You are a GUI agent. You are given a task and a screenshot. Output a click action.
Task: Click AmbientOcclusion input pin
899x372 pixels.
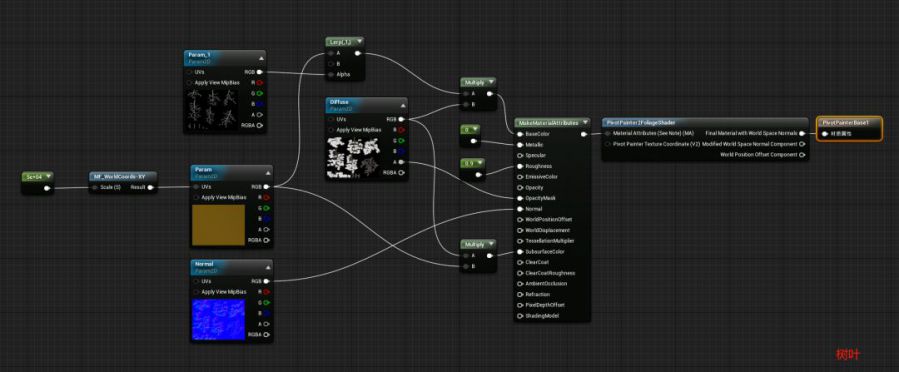point(520,283)
